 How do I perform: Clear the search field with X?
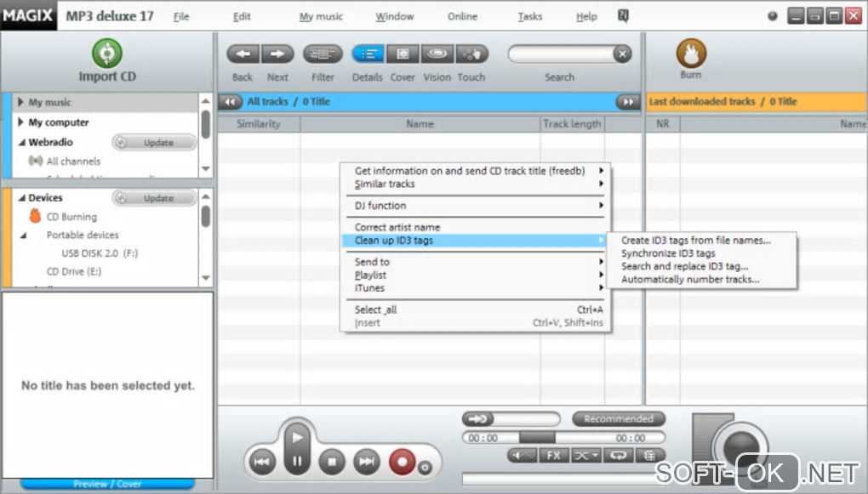[x=622, y=54]
